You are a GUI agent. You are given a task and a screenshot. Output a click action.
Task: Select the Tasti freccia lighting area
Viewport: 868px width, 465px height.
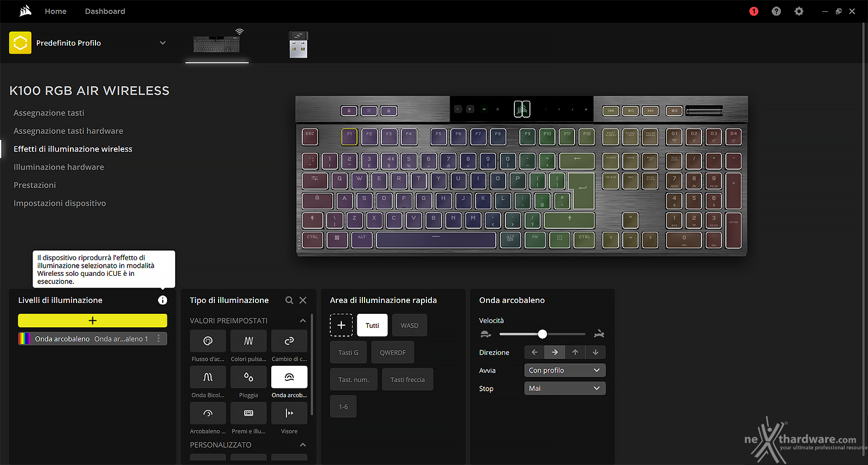(x=407, y=379)
